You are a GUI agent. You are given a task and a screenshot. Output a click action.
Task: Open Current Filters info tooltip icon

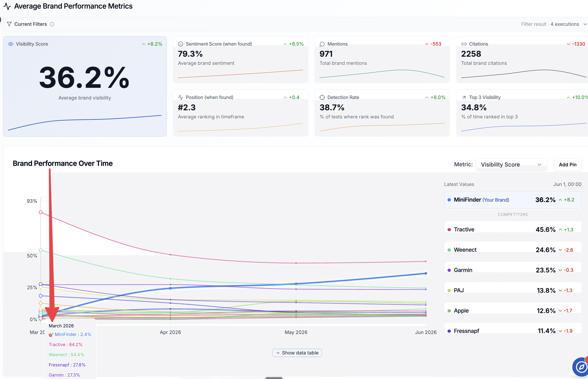[52, 24]
